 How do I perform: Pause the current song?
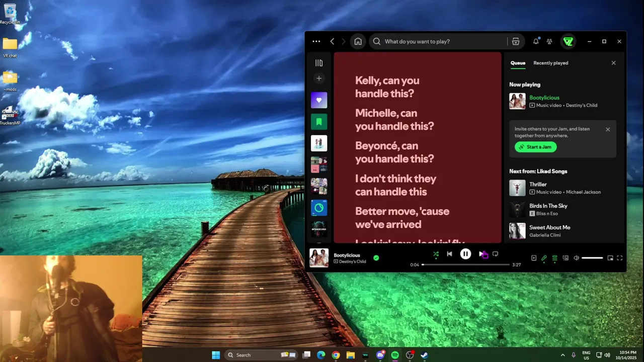[x=465, y=254]
